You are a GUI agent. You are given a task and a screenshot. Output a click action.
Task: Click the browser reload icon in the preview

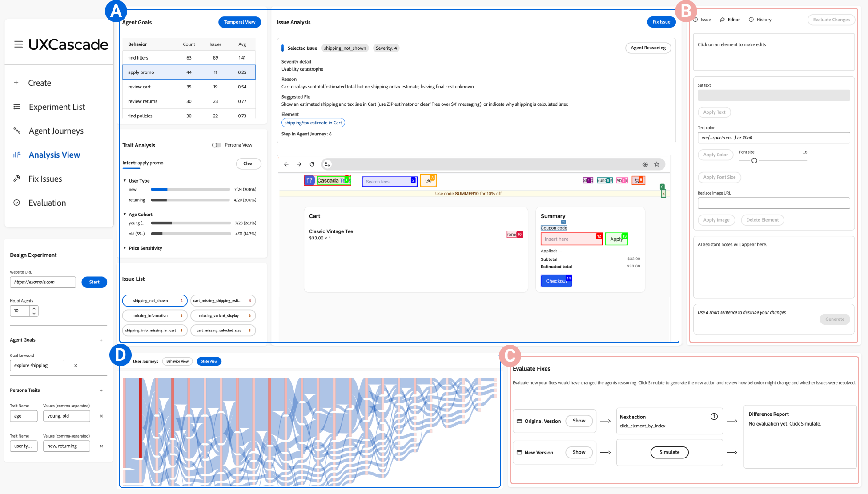(x=312, y=164)
